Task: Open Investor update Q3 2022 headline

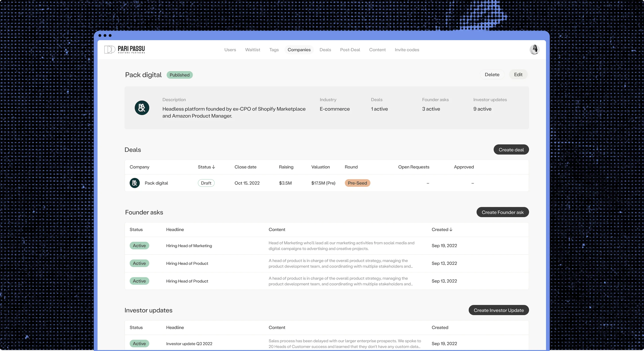Action: (x=189, y=344)
